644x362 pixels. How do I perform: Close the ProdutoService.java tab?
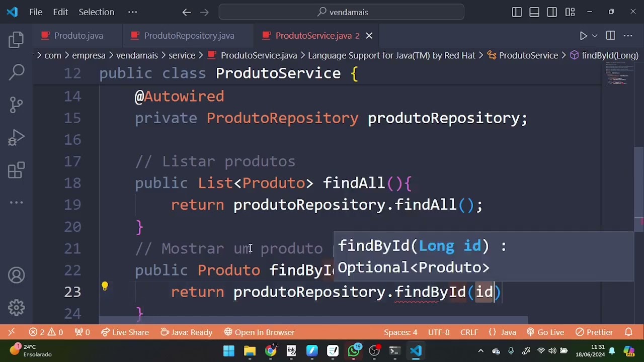pos(369,36)
